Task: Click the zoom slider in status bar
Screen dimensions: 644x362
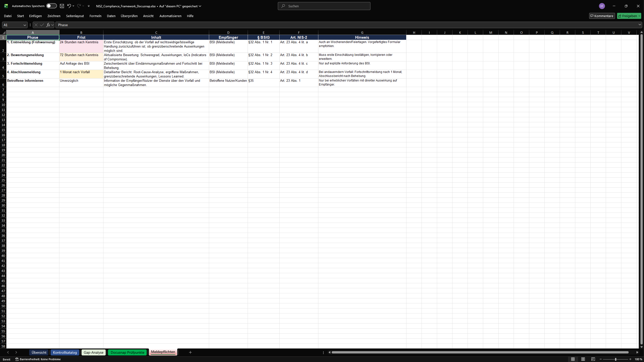Action: click(x=616, y=359)
